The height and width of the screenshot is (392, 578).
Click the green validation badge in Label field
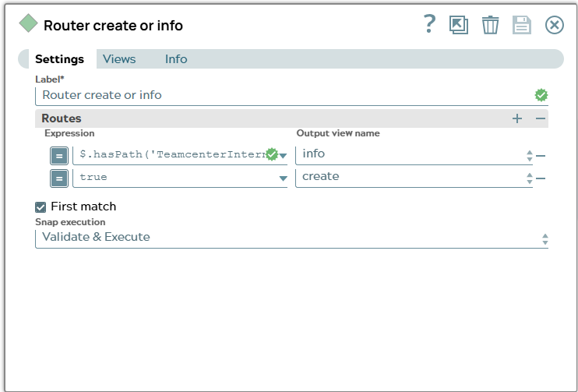click(x=541, y=95)
